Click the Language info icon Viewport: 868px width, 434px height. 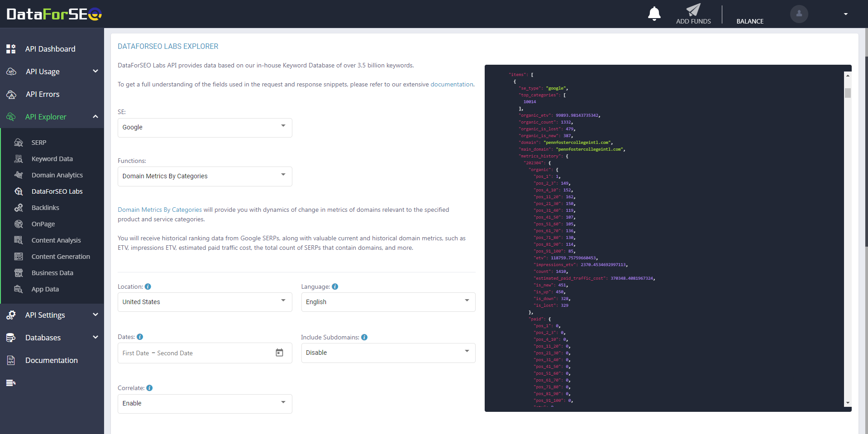[335, 286]
